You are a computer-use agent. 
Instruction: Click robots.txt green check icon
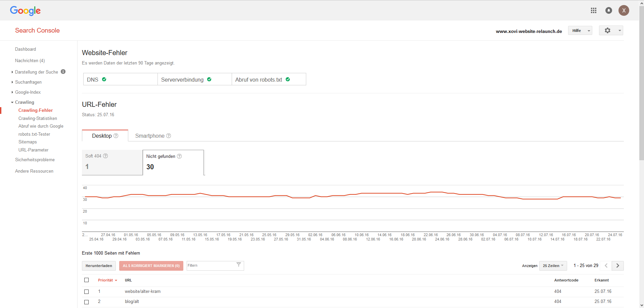[x=288, y=79]
